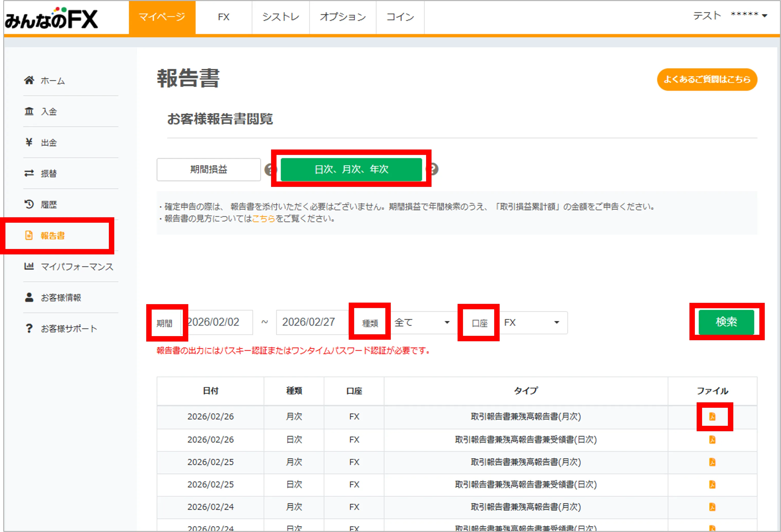This screenshot has width=781, height=532.
Task: Open the 種類 dropdown showing 全て
Action: click(422, 322)
